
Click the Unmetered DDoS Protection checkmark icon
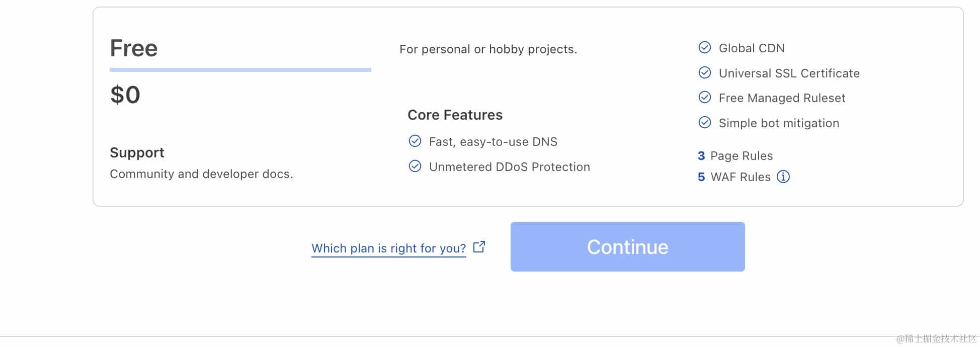coord(415,166)
